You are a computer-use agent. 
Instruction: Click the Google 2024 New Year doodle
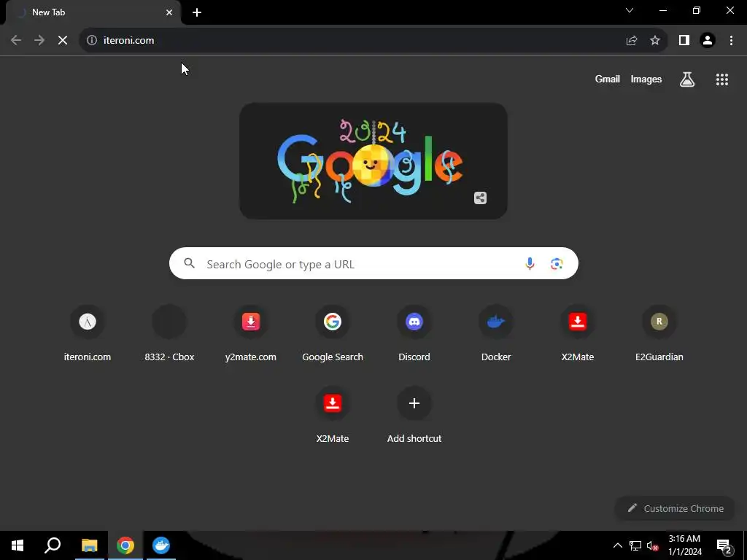(373, 161)
